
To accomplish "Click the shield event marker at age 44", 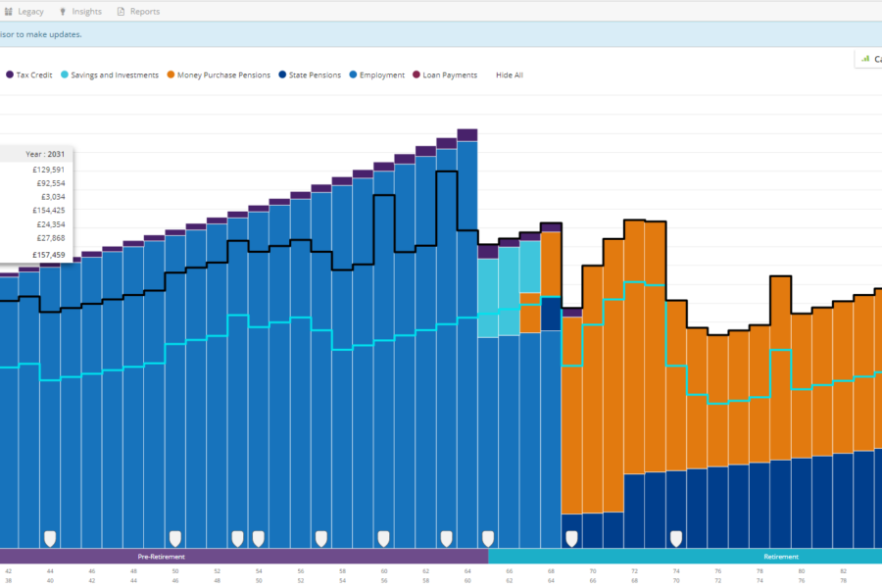I will coord(50,538).
